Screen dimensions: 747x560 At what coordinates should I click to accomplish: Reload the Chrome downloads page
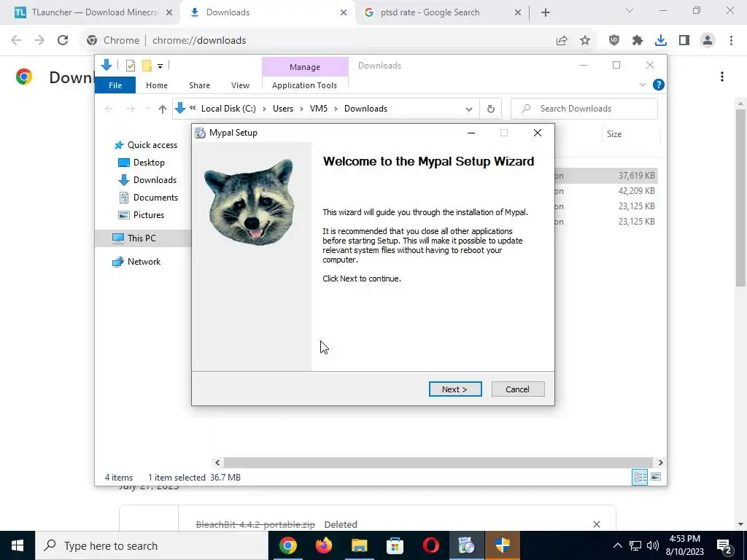click(x=63, y=41)
